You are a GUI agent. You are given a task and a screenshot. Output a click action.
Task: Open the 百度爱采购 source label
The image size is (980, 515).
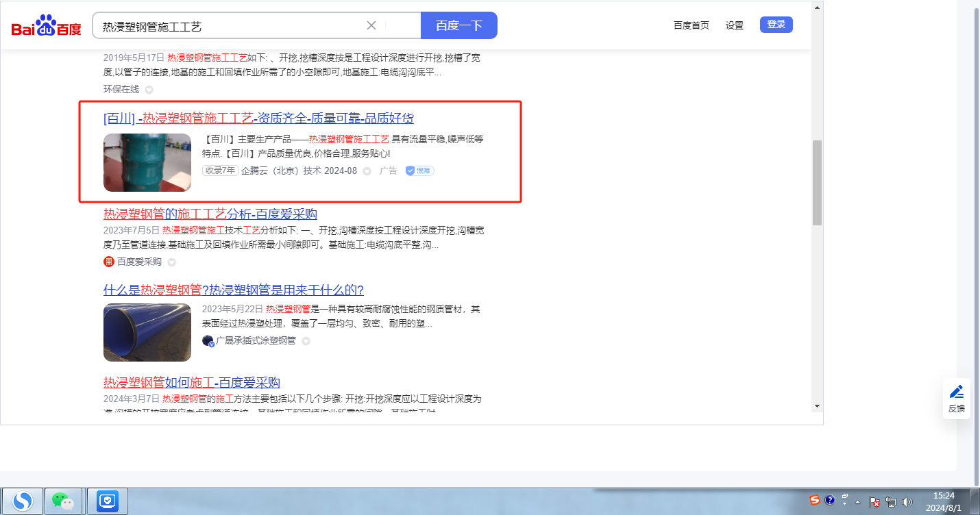pyautogui.click(x=139, y=262)
